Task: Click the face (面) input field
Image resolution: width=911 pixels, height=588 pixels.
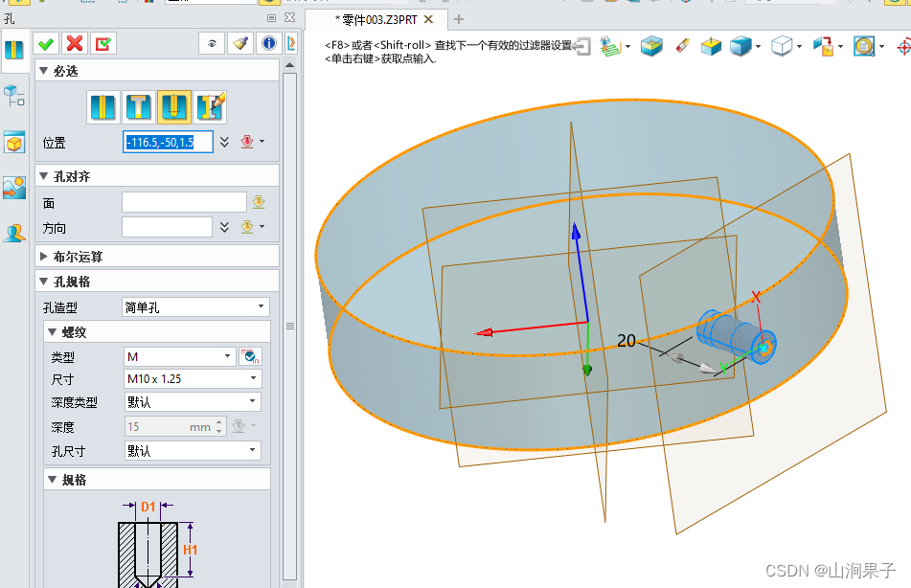Action: click(x=184, y=202)
